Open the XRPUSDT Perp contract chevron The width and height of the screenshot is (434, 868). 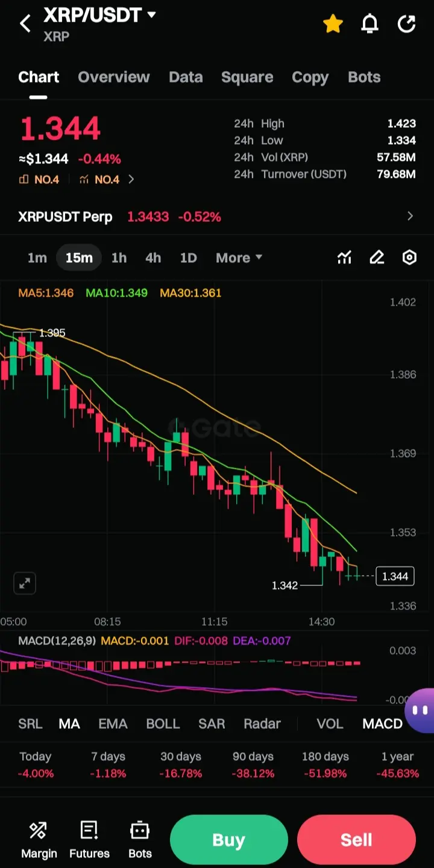410,216
